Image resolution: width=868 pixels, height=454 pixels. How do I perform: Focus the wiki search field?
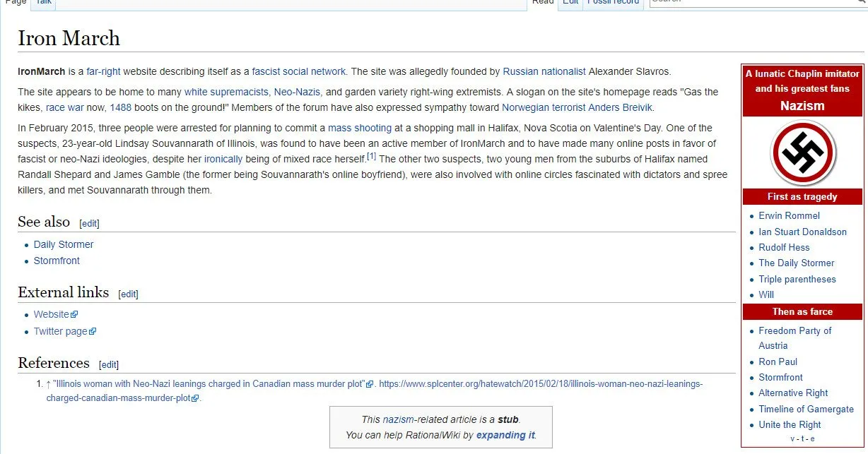pos(751,2)
